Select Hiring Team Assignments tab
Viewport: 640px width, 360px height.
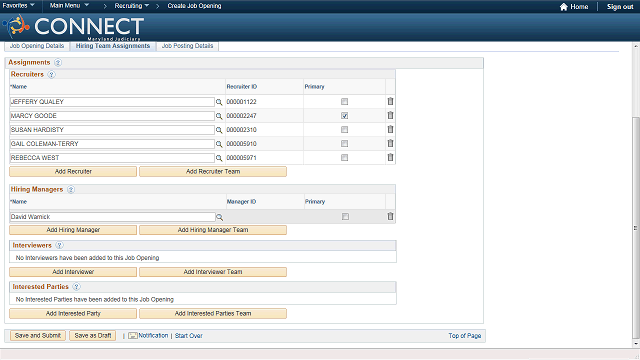[113, 46]
